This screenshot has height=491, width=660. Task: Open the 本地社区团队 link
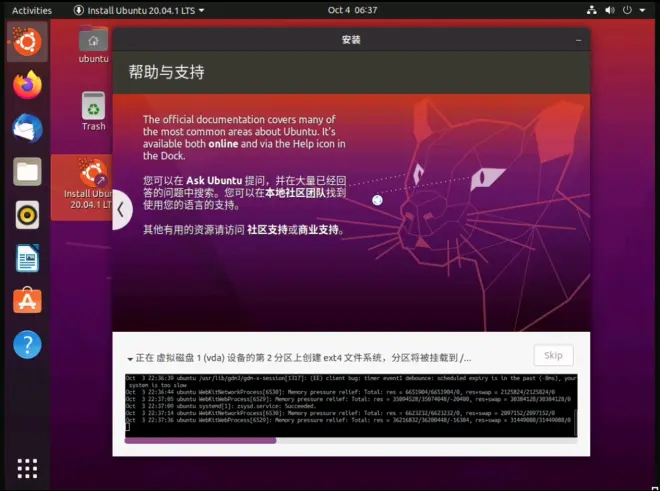pos(295,193)
